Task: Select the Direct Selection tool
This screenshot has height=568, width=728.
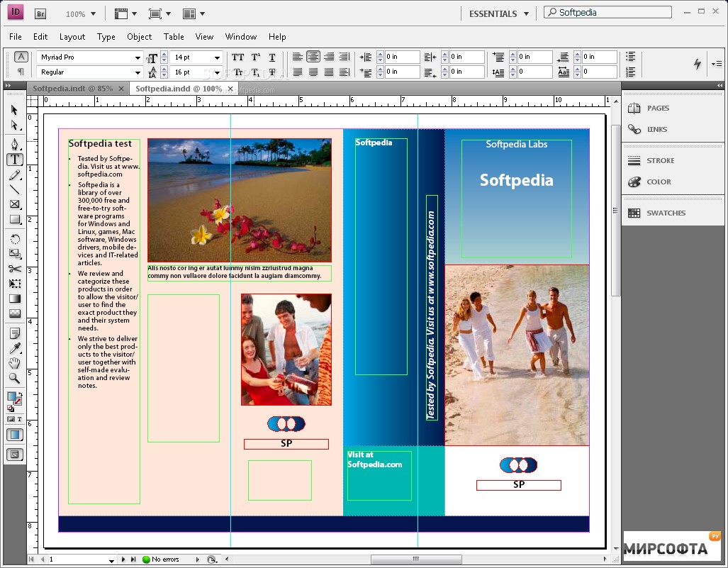Action: [x=14, y=126]
